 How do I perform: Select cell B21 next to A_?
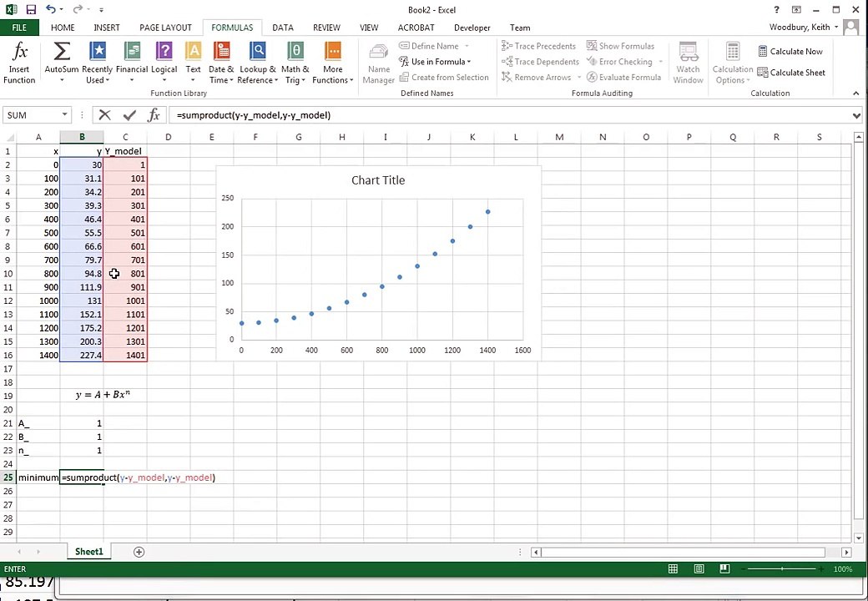point(82,423)
